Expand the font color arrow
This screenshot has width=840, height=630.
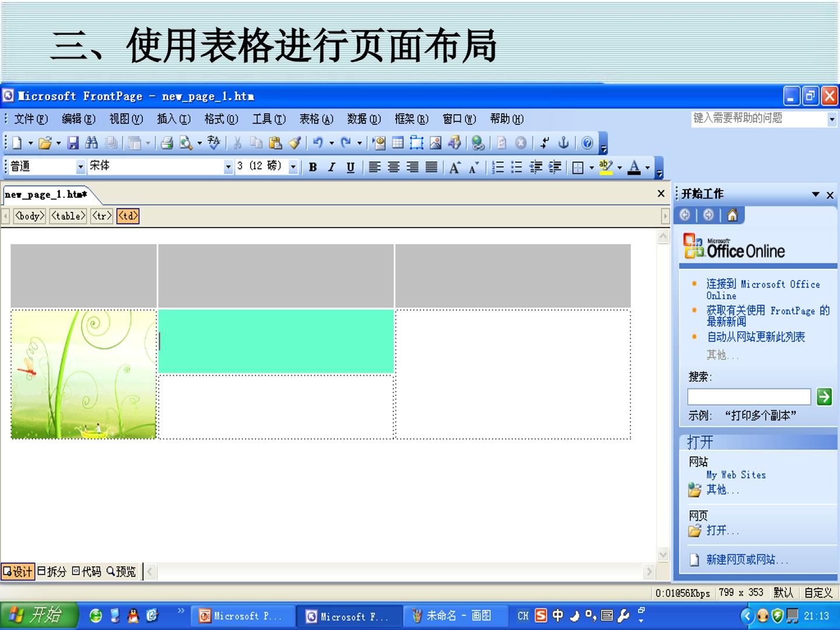(647, 167)
